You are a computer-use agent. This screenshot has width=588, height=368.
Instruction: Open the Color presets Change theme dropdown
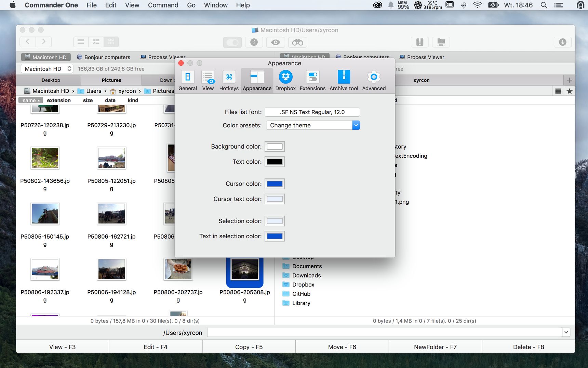[313, 125]
